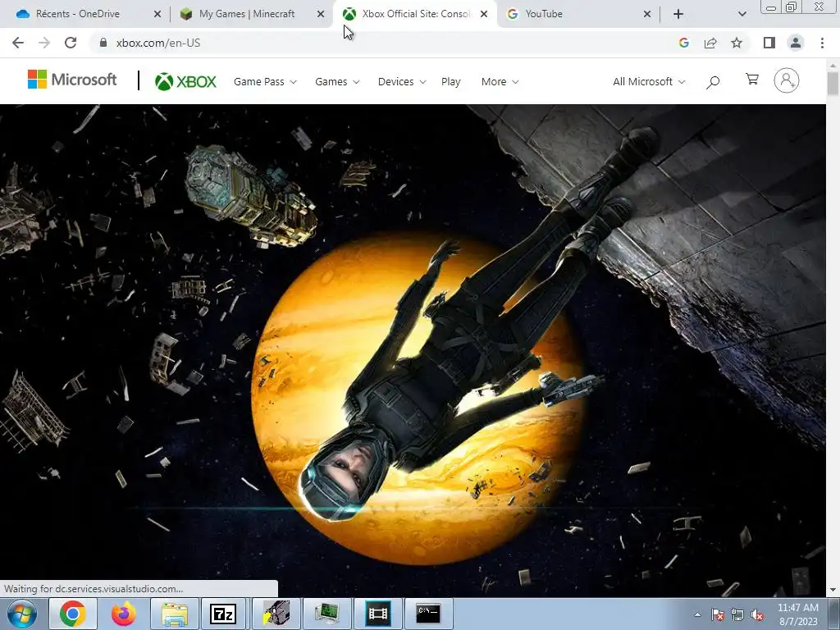The width and height of the screenshot is (840, 630).
Task: Click the browser forward arrow
Action: (44, 43)
